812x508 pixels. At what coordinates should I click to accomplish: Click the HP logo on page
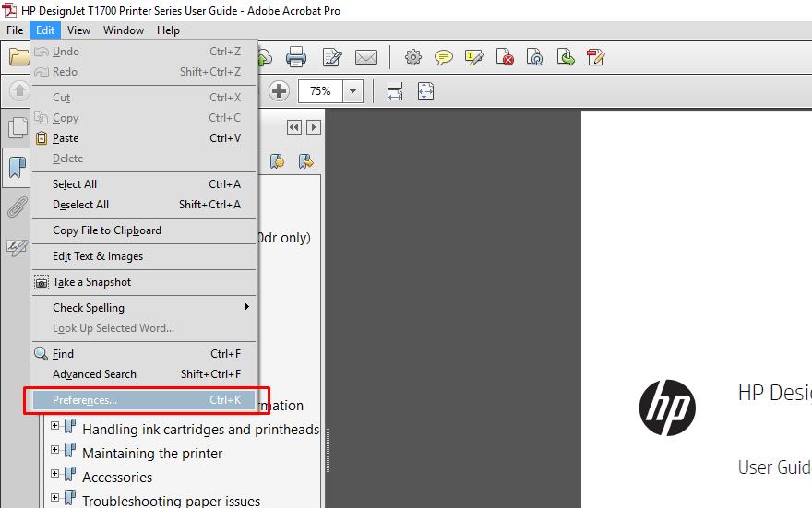tap(667, 408)
